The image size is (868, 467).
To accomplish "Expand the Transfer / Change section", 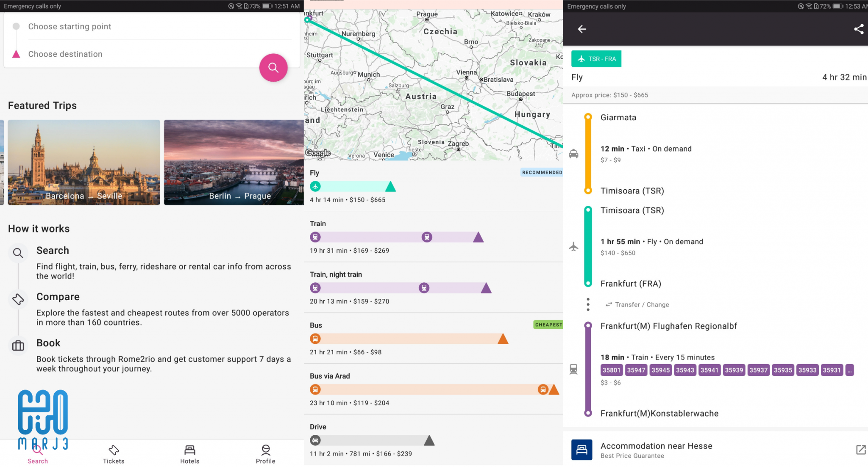I will pos(642,305).
